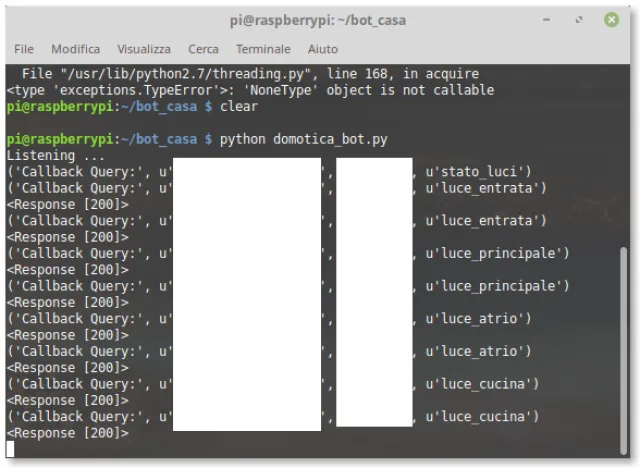The image size is (640, 468).
Task: Click the cursor block at terminal bottom
Action: (x=11, y=449)
